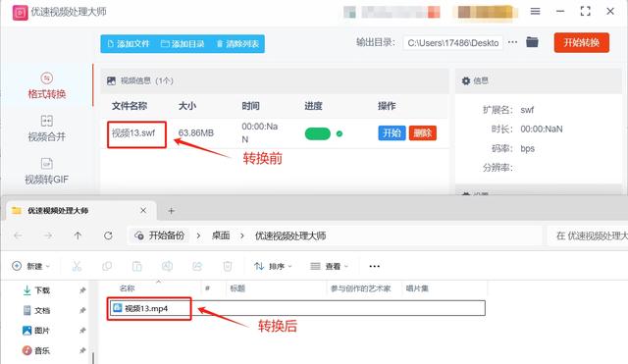Add a new Explorer tab with plus
The width and height of the screenshot is (628, 364).
(x=171, y=211)
